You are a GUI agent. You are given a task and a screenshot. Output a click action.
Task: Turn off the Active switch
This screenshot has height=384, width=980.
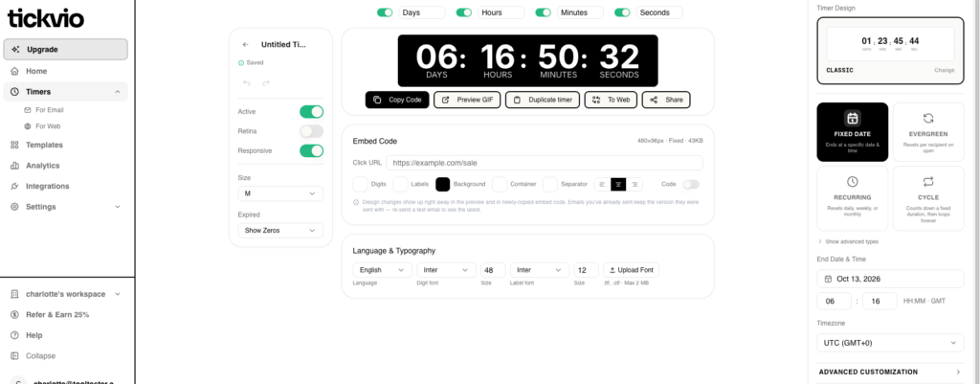(311, 112)
